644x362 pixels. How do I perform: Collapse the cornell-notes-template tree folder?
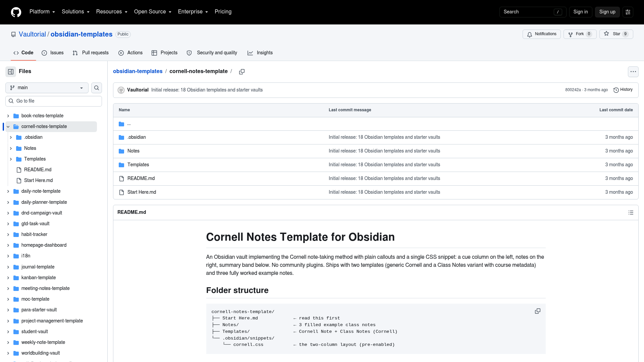[8, 127]
